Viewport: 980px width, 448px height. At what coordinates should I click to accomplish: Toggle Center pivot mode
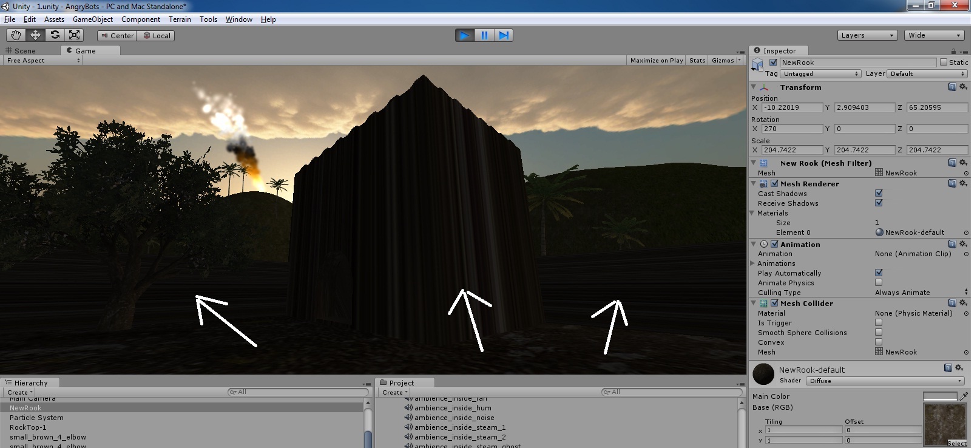pyautogui.click(x=117, y=36)
